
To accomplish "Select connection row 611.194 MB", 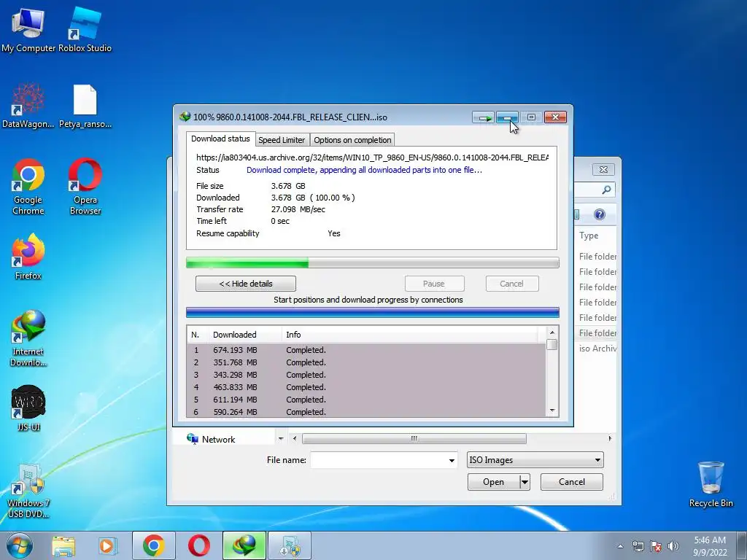I will (366, 400).
